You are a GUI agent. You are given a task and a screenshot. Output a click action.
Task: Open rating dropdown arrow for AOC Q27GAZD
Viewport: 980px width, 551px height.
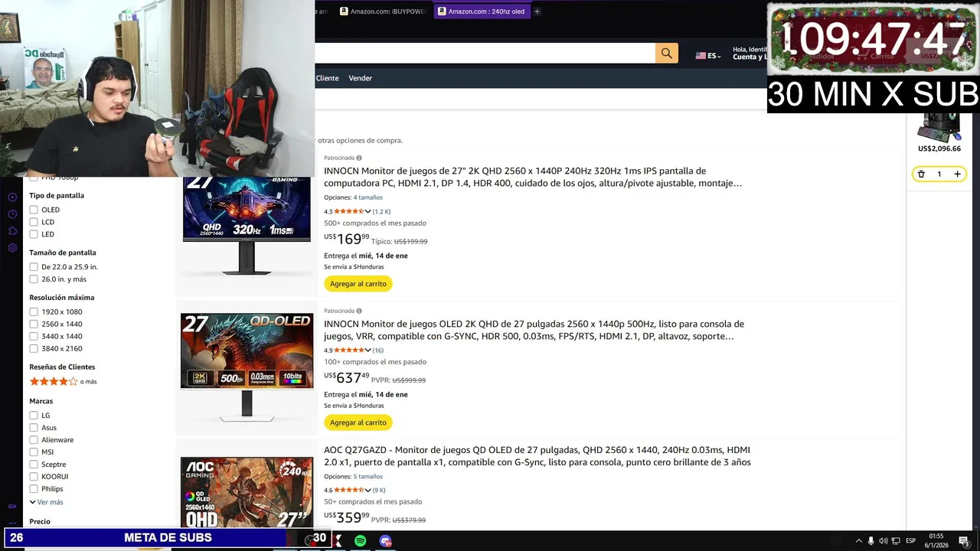368,490
